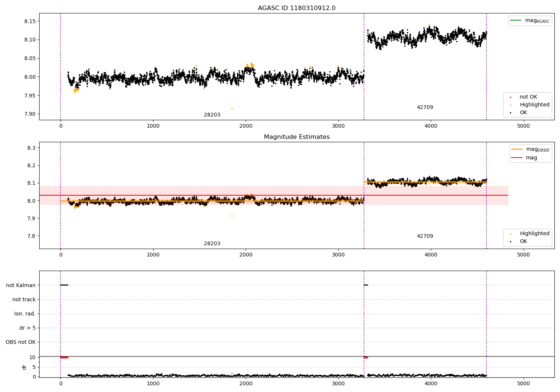Screen dimensions: 560x392
Task: Click the red dr points at start of obsid 28203
Action: point(64,357)
